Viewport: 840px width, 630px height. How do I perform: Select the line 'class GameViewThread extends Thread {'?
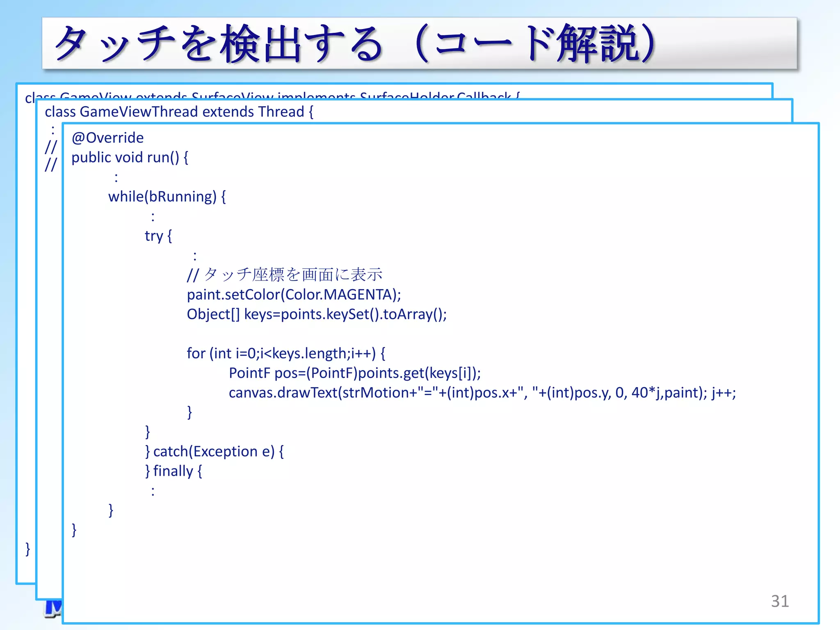click(179, 112)
